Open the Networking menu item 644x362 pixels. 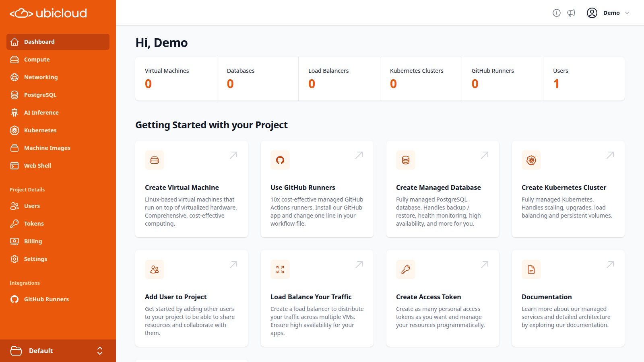coord(58,77)
